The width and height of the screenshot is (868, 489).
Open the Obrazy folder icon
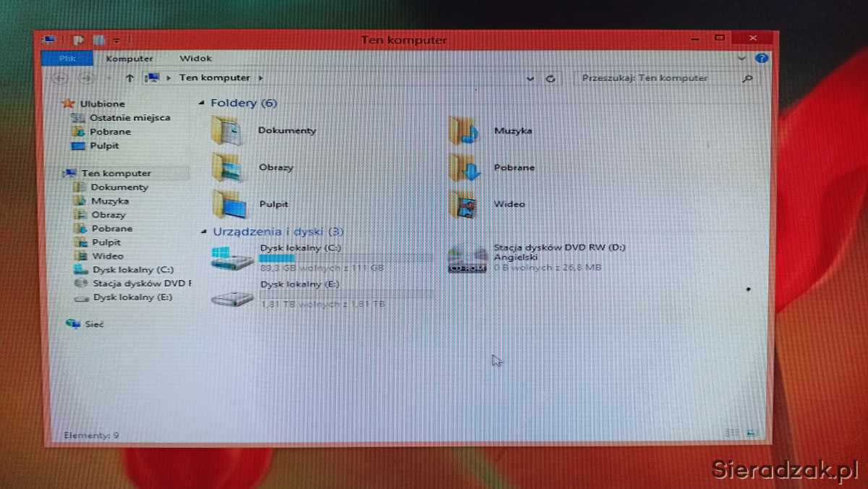coord(227,168)
